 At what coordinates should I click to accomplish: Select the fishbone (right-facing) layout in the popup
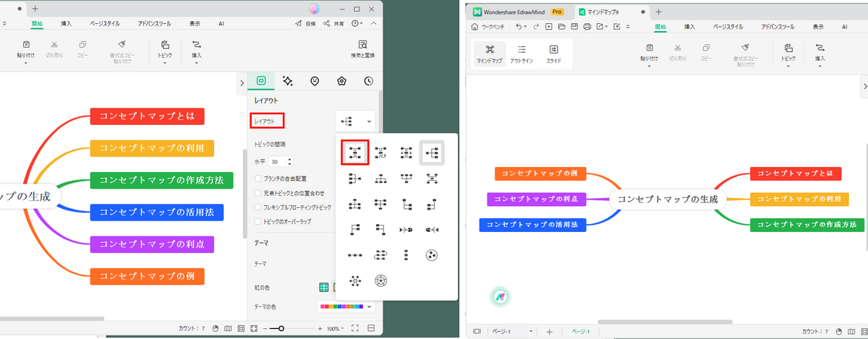pyautogui.click(x=405, y=230)
